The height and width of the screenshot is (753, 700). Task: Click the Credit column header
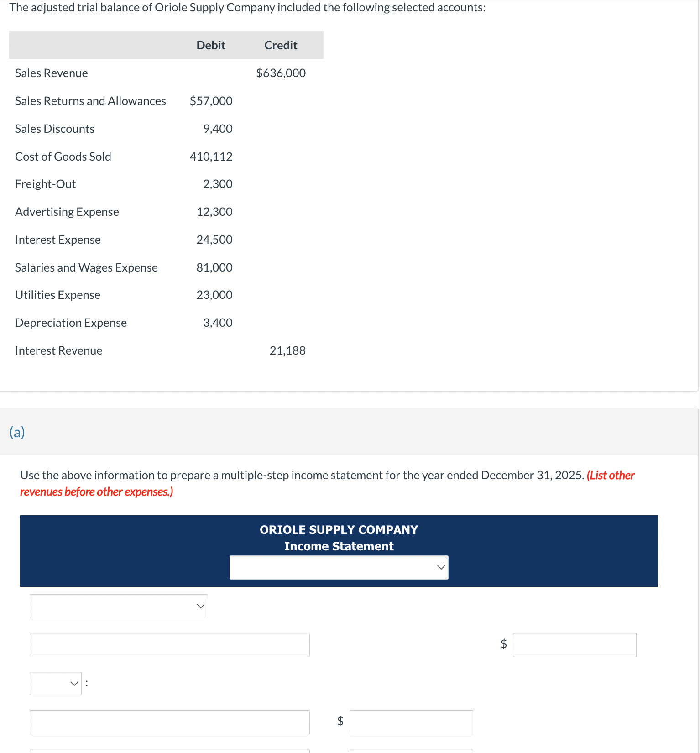tap(280, 45)
